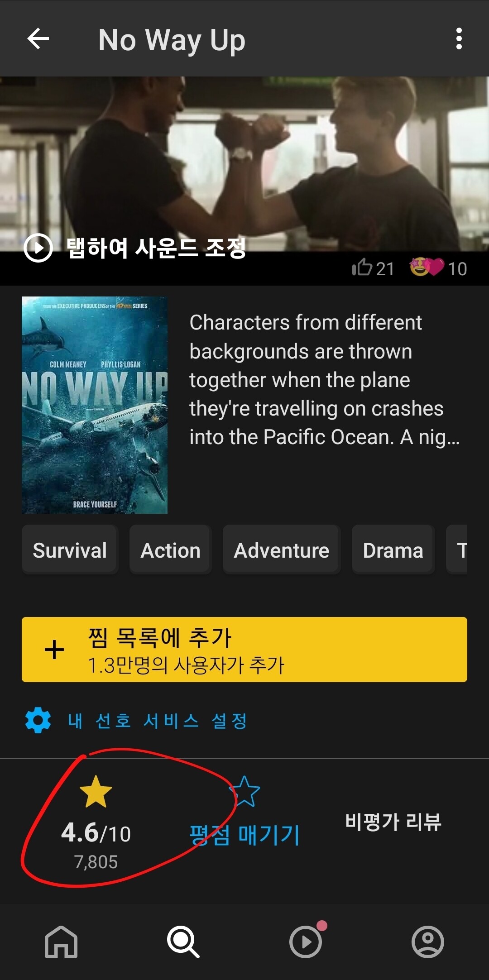
Task: Open the No Way Up poster thumbnail
Action: coord(95,405)
